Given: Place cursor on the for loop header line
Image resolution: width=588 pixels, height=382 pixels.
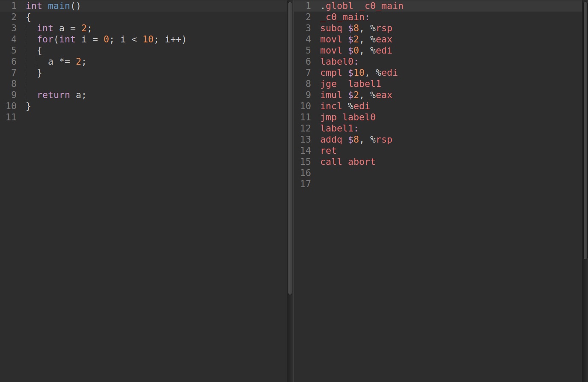Looking at the screenshot, I should [111, 39].
